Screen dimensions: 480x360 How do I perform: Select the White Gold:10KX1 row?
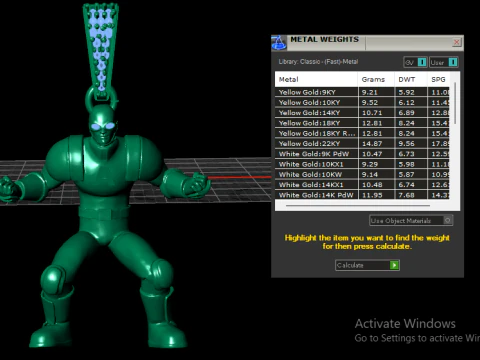(362, 164)
